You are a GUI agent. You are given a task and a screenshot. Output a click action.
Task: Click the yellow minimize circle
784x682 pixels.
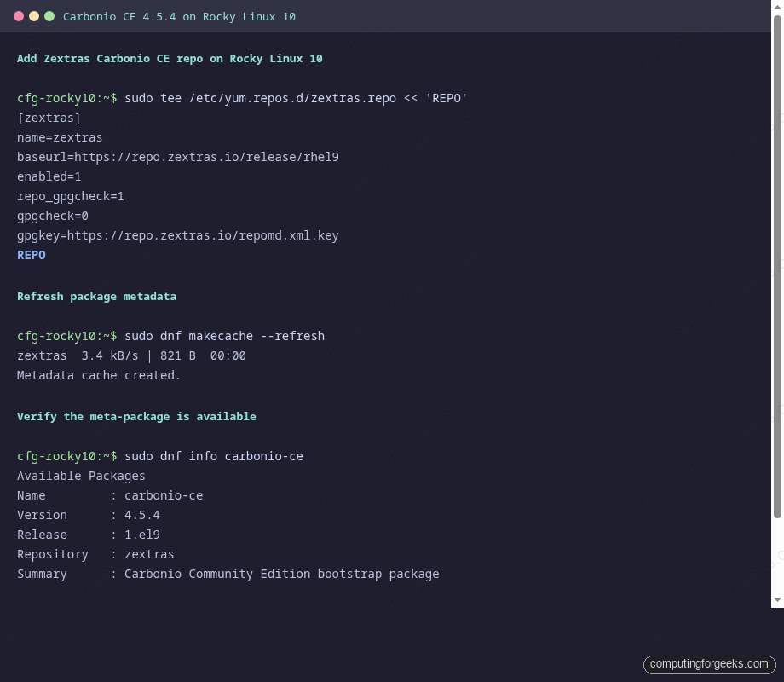tap(32, 15)
